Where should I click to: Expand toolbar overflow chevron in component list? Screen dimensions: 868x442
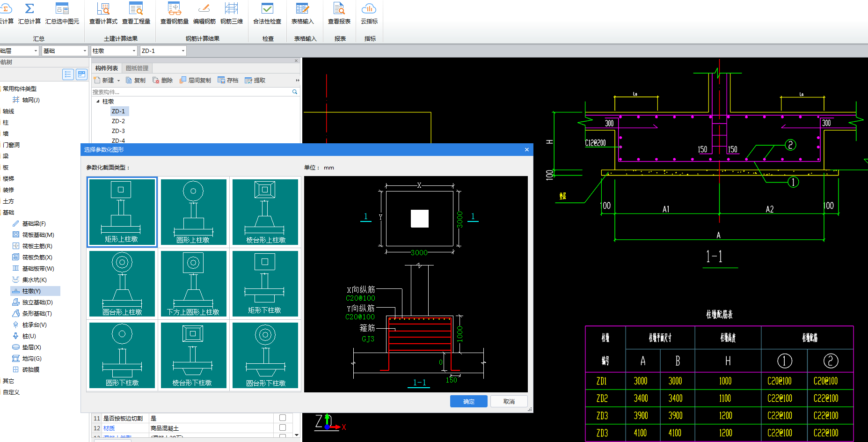tap(297, 81)
